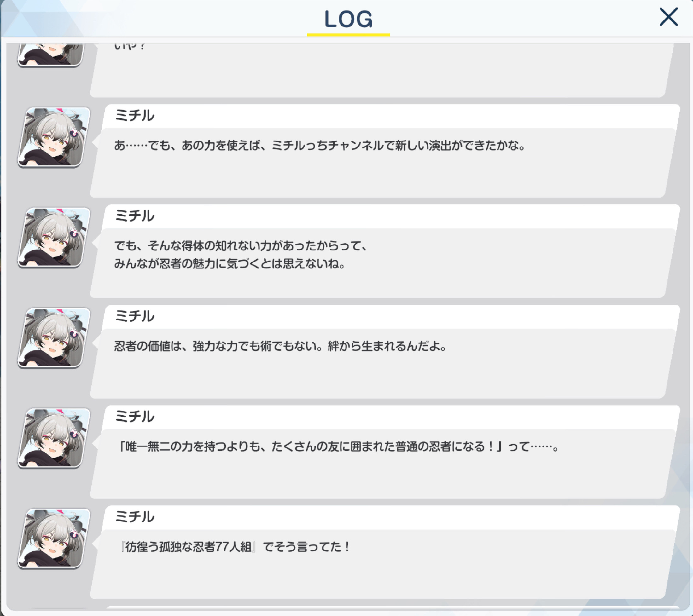Click Michiru's avatar beside the 忍者77人組 message

click(x=54, y=538)
